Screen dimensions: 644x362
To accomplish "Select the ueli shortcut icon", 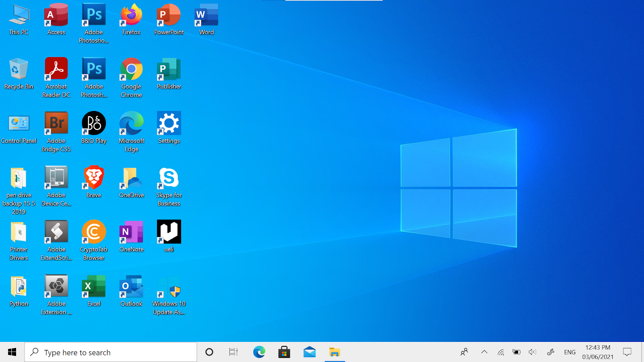I will tap(169, 237).
